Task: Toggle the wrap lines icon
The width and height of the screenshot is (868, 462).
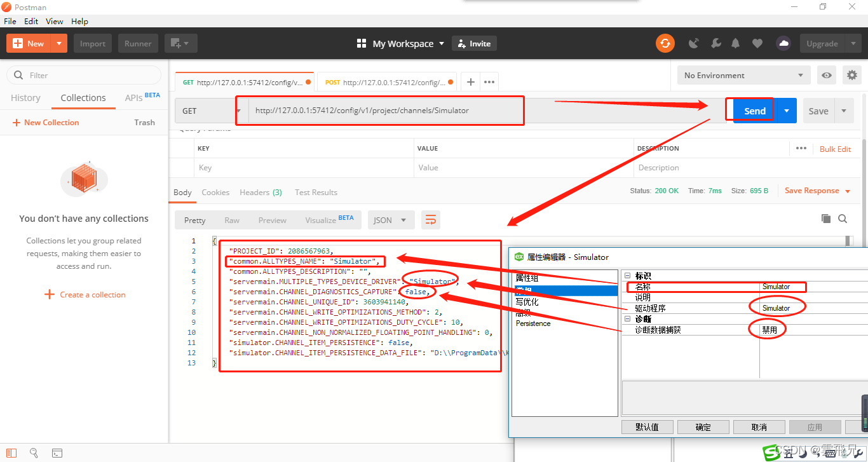Action: [x=431, y=220]
